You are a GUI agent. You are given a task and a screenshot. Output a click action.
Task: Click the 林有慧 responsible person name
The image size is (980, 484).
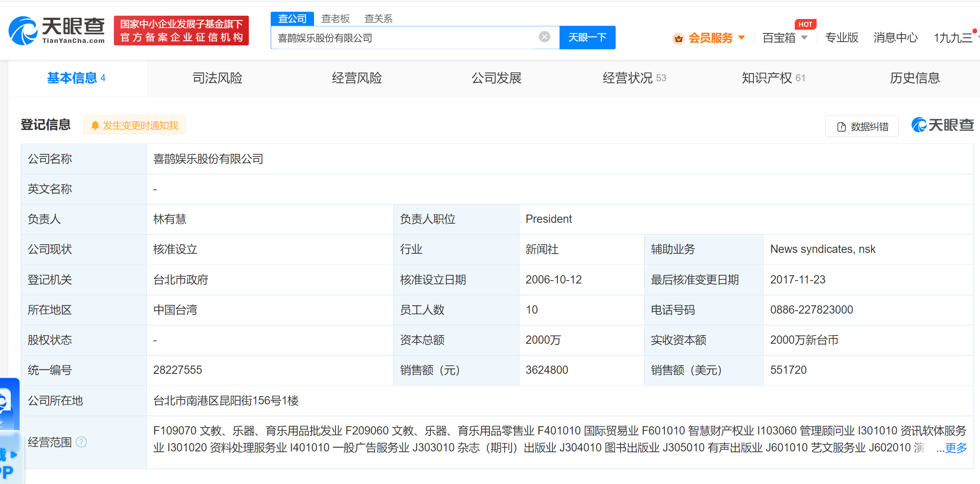pyautogui.click(x=170, y=219)
